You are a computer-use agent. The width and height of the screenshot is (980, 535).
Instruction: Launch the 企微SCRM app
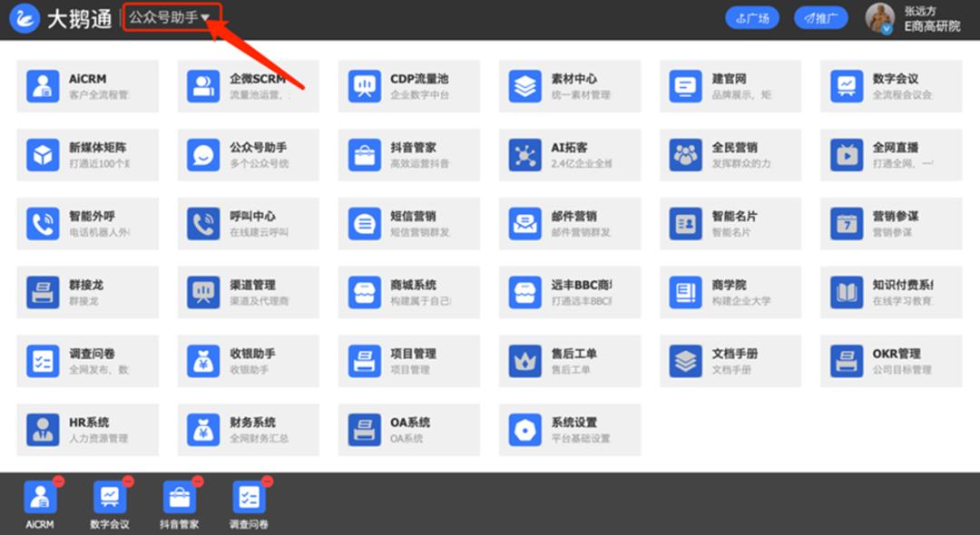248,85
